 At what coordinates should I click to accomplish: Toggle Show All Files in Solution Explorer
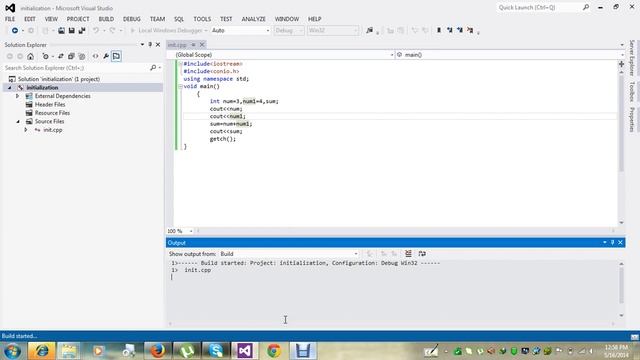click(x=82, y=56)
